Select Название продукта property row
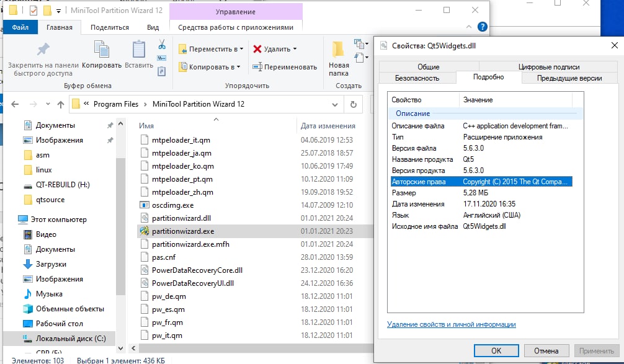This screenshot has height=364, width=624. coord(481,159)
